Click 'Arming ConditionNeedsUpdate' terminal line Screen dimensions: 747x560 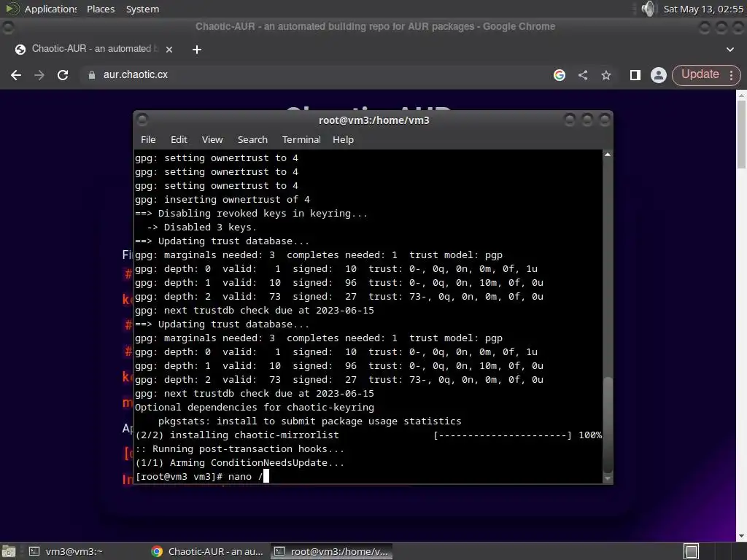[239, 462]
